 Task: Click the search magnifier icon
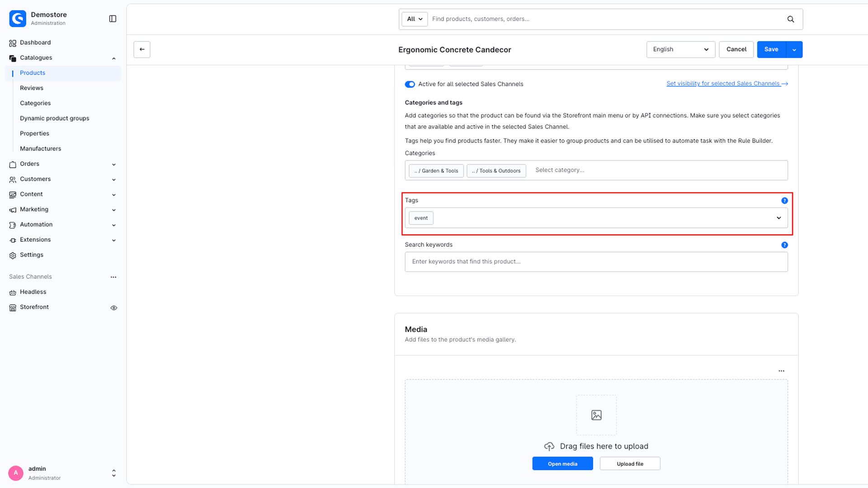coord(791,19)
